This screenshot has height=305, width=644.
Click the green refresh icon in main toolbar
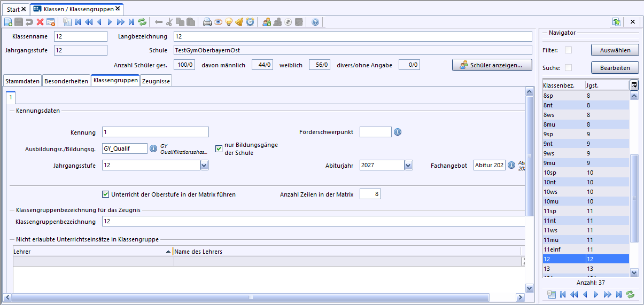point(142,22)
